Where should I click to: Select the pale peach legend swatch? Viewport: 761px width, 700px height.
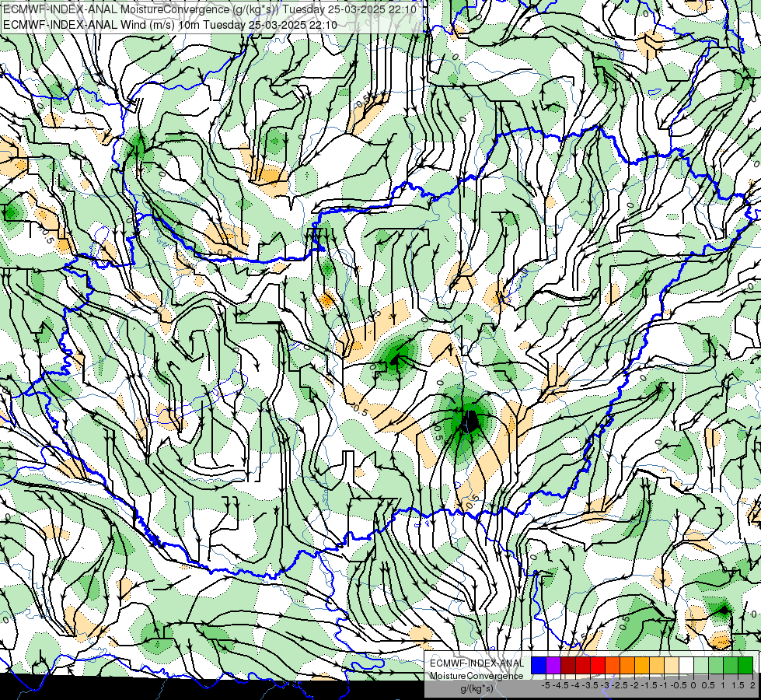pyautogui.click(x=672, y=665)
